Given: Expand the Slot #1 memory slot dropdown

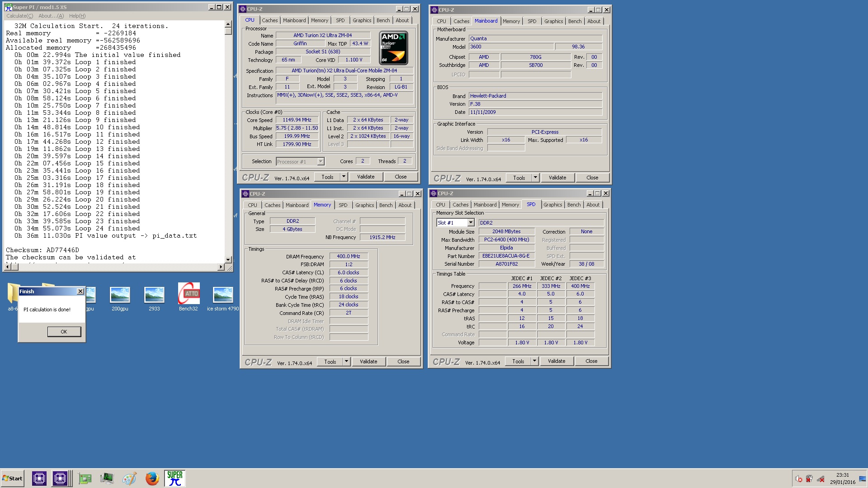Looking at the screenshot, I should click(x=471, y=223).
